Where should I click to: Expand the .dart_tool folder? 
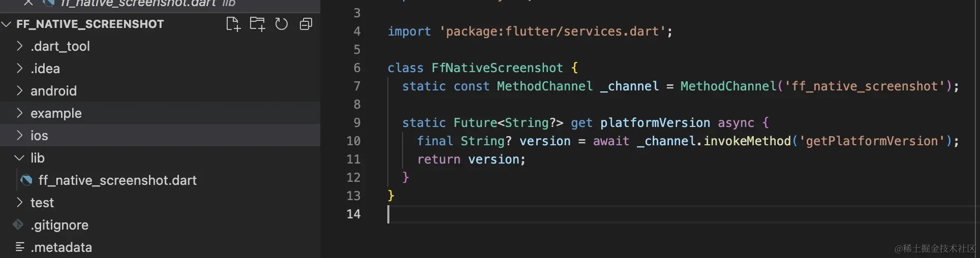[x=20, y=46]
